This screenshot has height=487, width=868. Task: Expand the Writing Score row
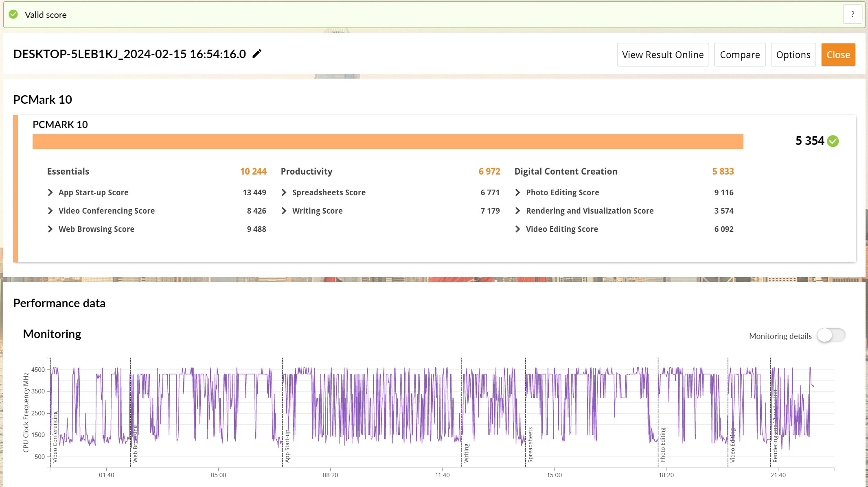coord(284,211)
